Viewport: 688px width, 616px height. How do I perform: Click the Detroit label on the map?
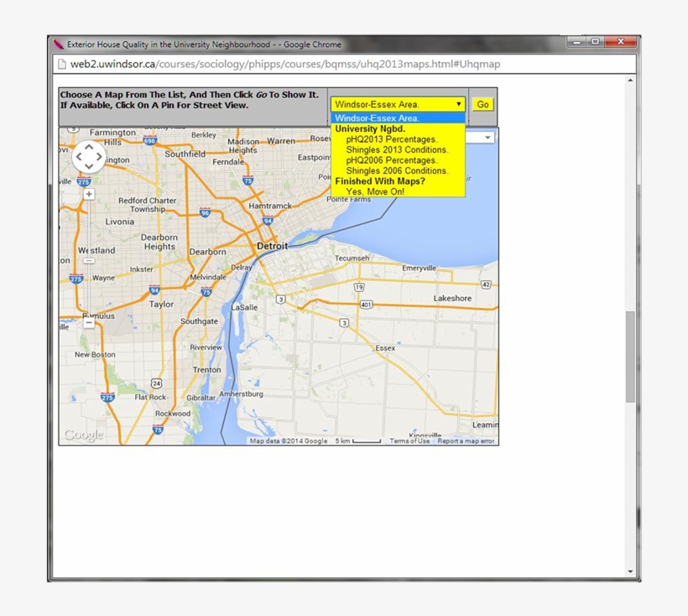click(x=272, y=246)
